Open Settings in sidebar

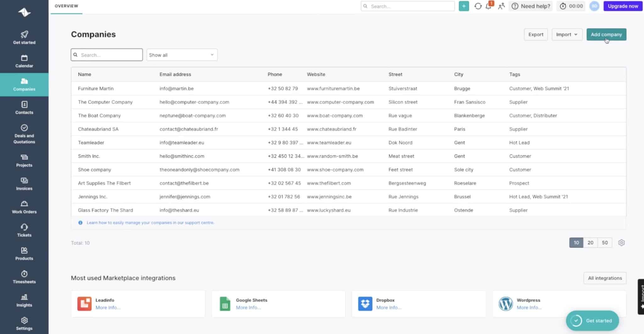(24, 324)
